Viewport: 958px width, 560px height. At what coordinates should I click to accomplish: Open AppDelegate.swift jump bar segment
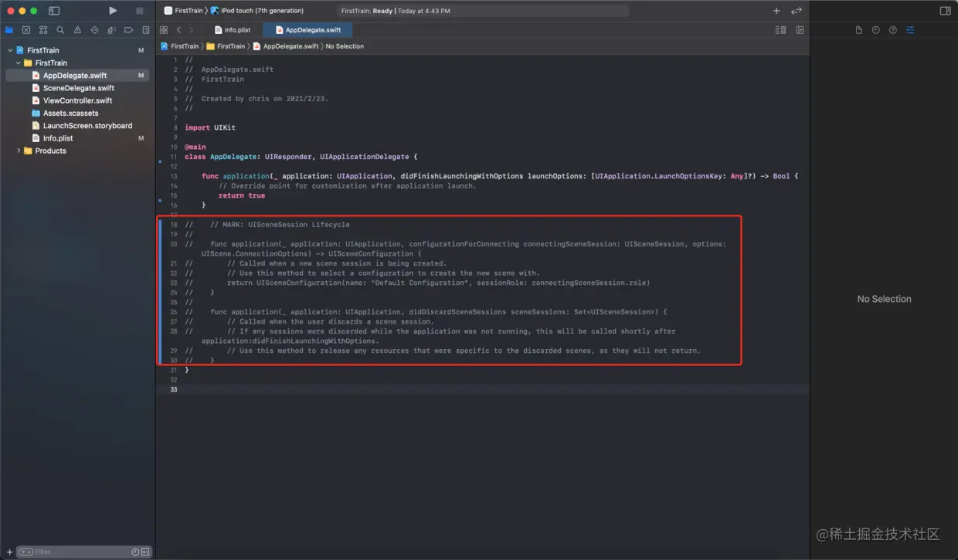(x=286, y=46)
